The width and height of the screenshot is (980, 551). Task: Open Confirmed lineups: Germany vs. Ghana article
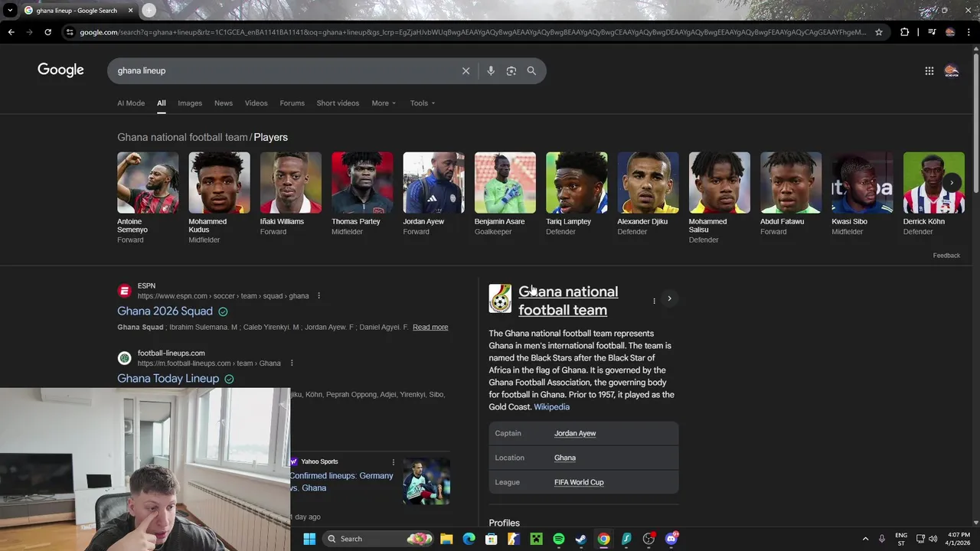(341, 482)
